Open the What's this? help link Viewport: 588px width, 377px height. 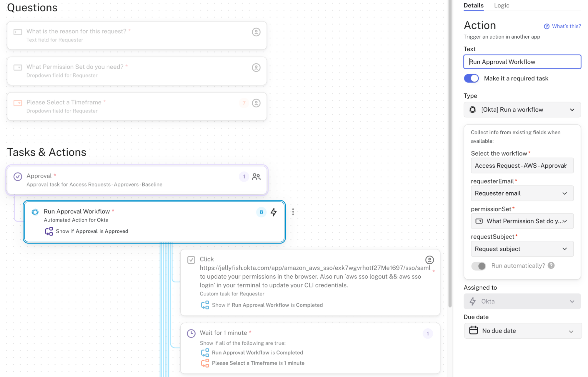point(562,26)
